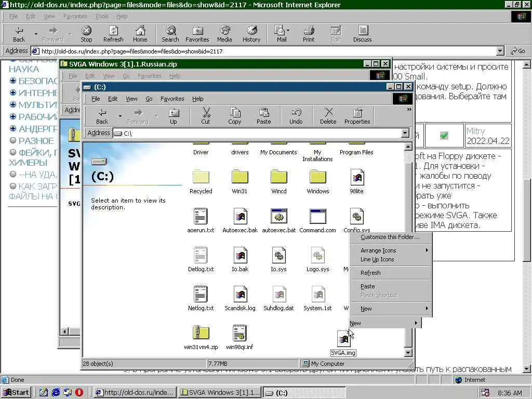Open the File menu in C: window
Screen dimensions: 532x399
point(96,99)
